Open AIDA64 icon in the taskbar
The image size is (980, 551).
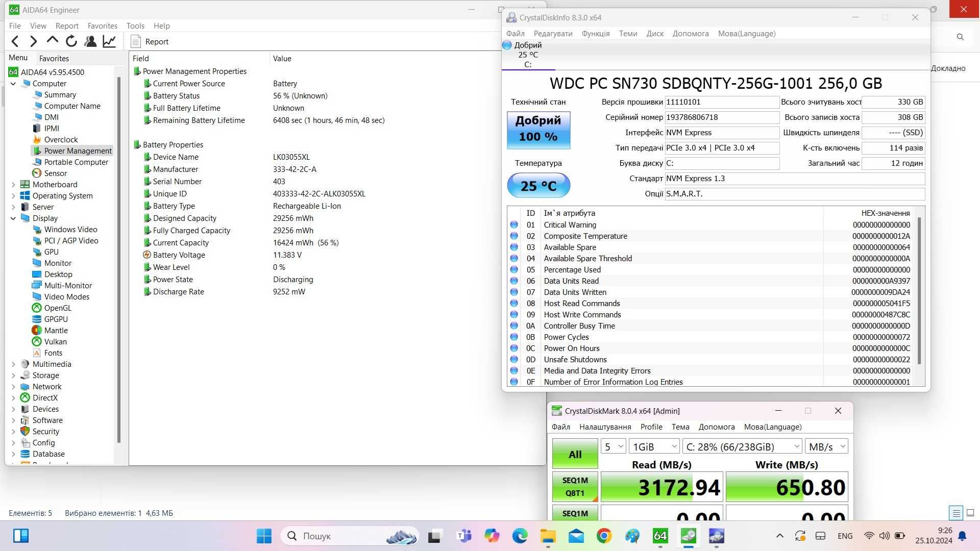[660, 536]
